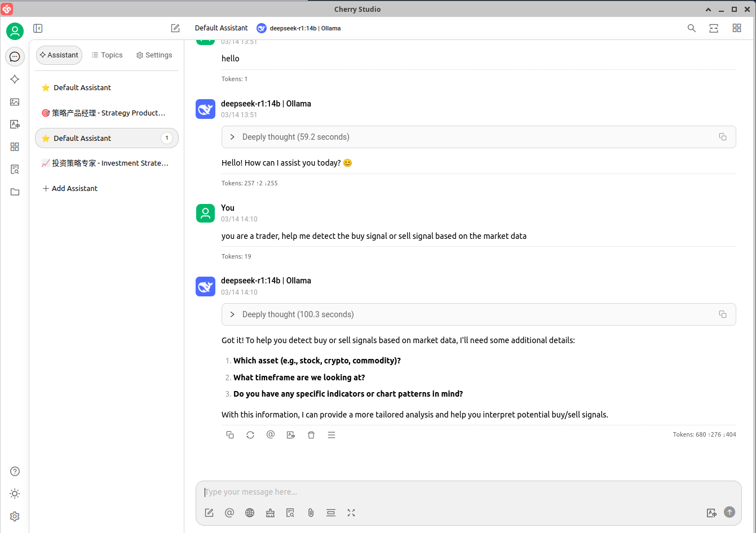Select the Default Assistant with badge 1
Image resolution: width=756 pixels, height=533 pixels.
coord(107,138)
